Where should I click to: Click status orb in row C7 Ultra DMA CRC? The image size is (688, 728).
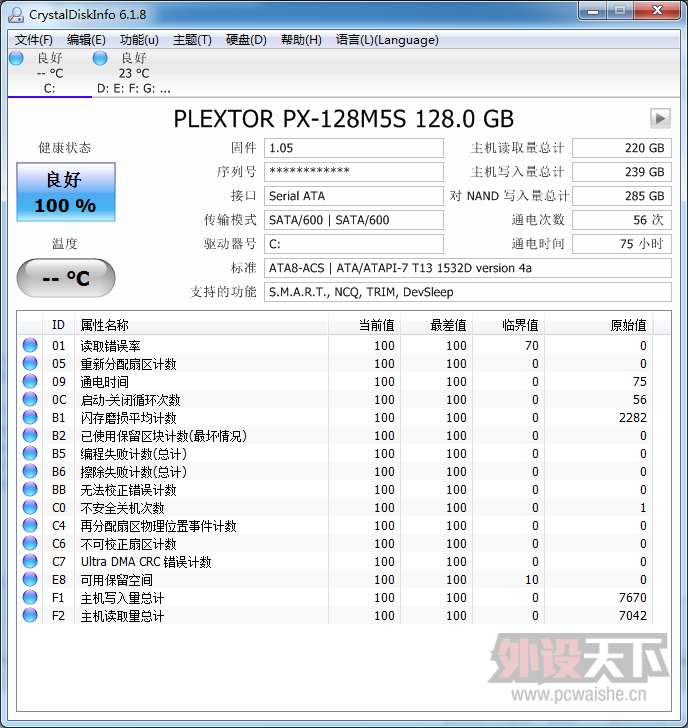click(30, 561)
